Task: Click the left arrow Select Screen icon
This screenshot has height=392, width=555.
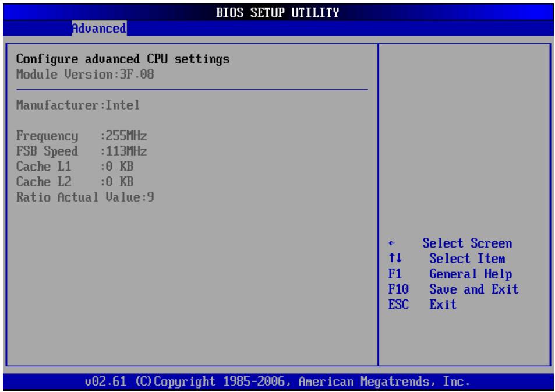Action: click(x=391, y=243)
